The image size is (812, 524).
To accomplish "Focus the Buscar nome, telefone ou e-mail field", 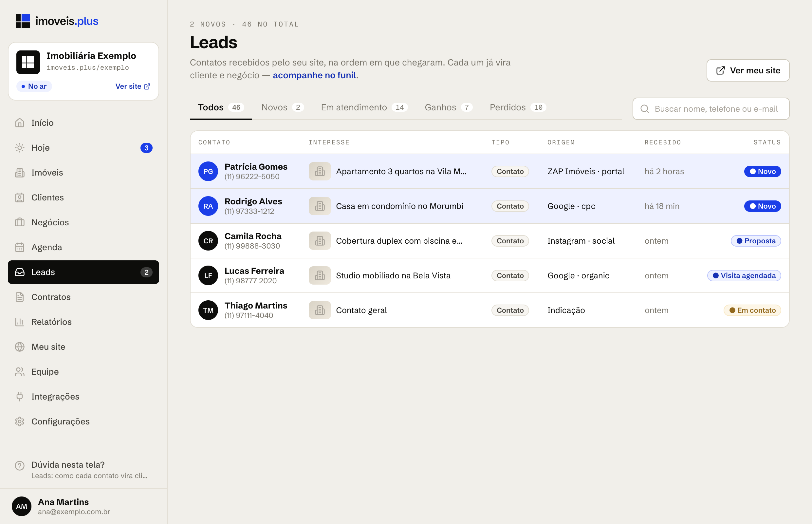I will (710, 109).
